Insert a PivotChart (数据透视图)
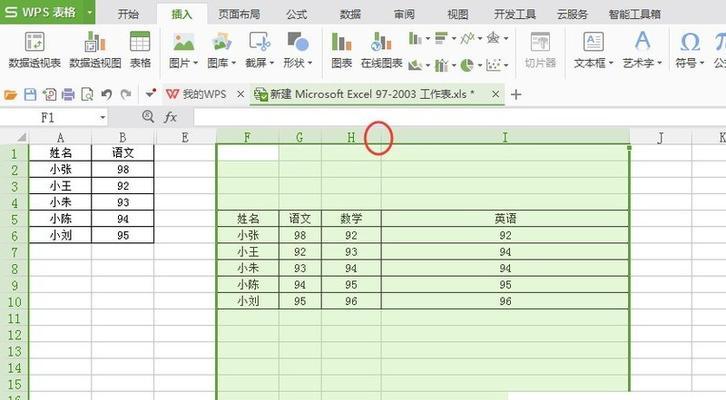 (95, 50)
